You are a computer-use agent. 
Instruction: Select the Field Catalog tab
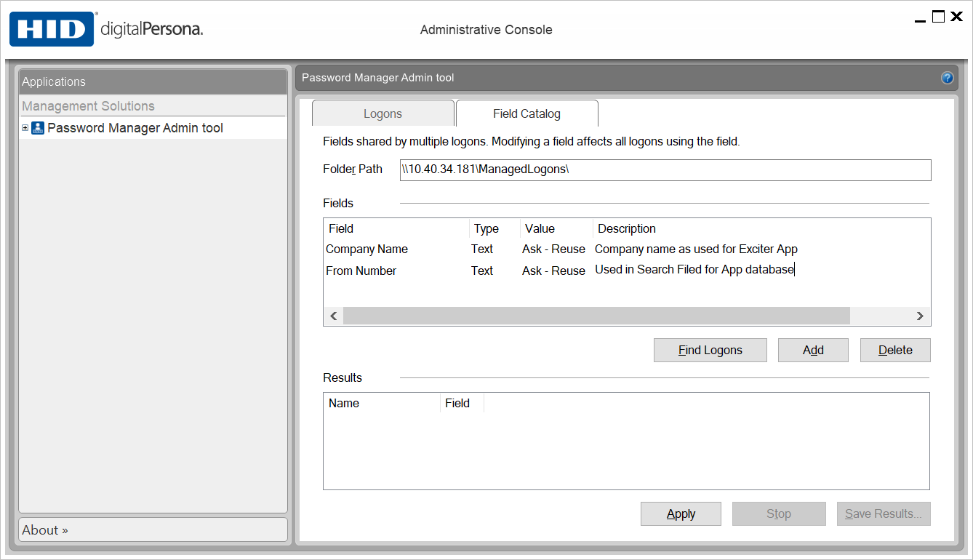(526, 113)
